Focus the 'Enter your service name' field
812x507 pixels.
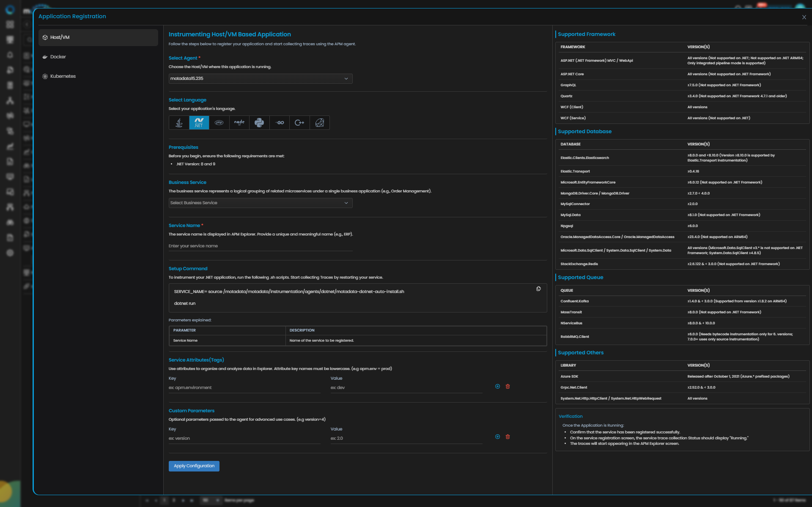(x=261, y=246)
